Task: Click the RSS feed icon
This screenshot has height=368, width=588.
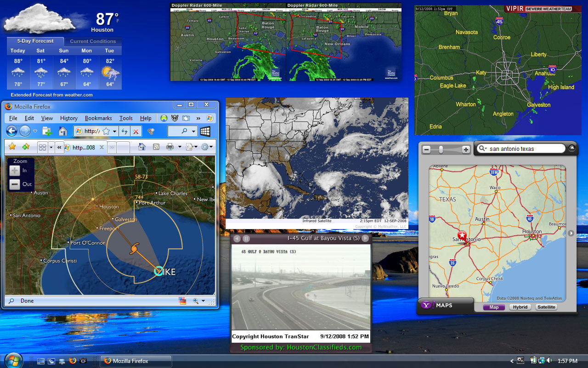Action: pos(156,147)
